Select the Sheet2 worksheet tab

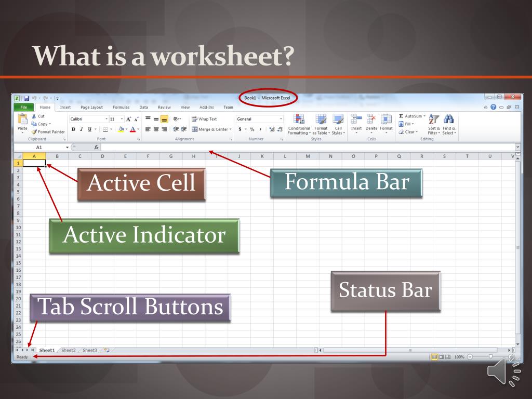69,350
